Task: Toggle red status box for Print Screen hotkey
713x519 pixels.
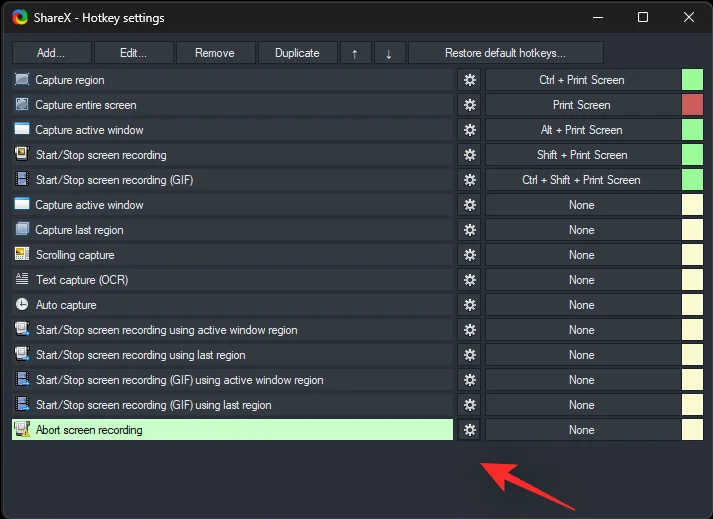Action: (x=692, y=105)
